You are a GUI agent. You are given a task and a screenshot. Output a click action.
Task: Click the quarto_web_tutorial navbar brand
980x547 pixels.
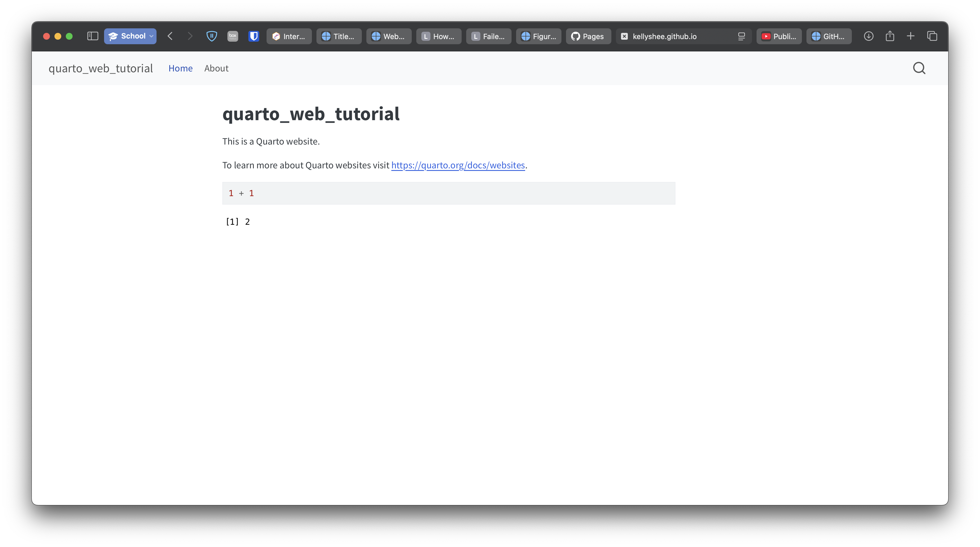point(100,68)
